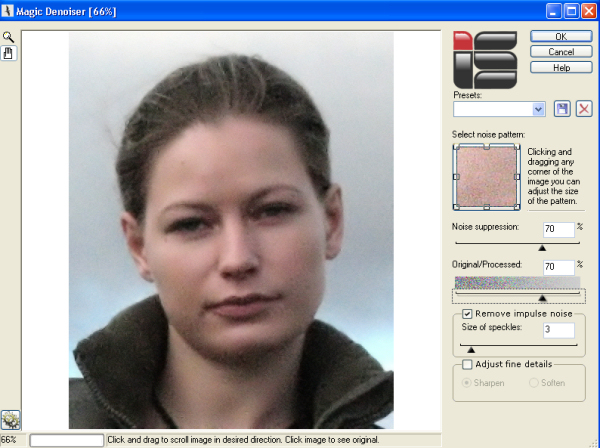Image resolution: width=600 pixels, height=448 pixels.
Task: Click the OK button
Action: 561,36
